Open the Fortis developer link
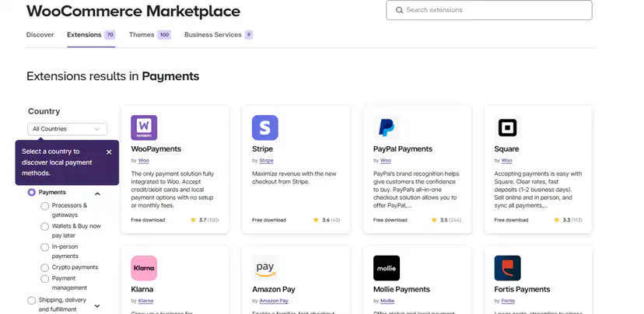 (x=508, y=301)
